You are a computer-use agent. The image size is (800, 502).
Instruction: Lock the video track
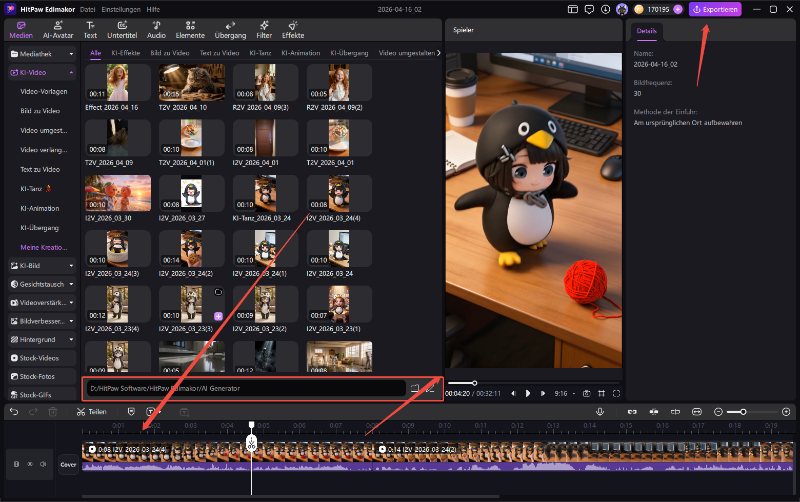click(16, 464)
